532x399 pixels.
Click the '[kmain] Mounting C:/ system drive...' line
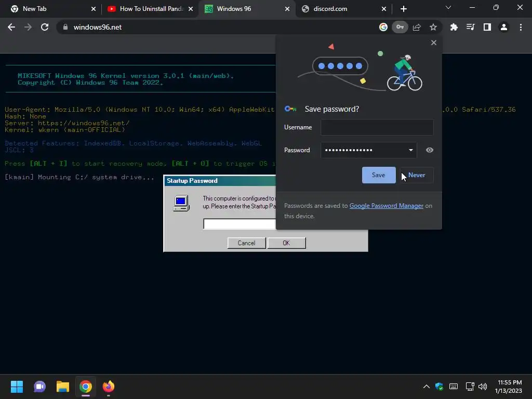79,177
